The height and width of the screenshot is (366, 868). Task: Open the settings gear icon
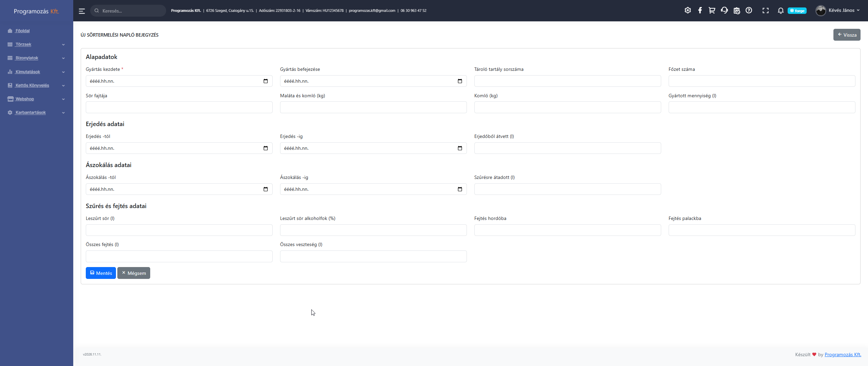(x=688, y=11)
